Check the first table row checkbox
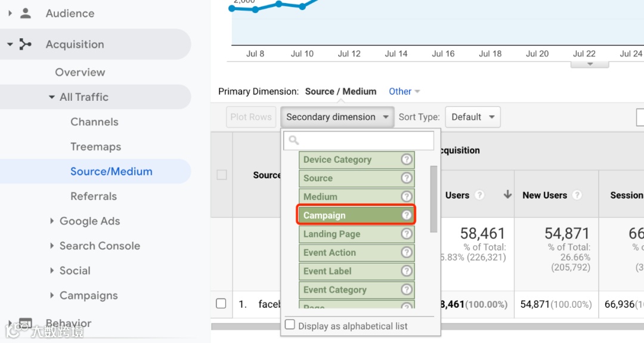The width and height of the screenshot is (644, 343). 221,304
